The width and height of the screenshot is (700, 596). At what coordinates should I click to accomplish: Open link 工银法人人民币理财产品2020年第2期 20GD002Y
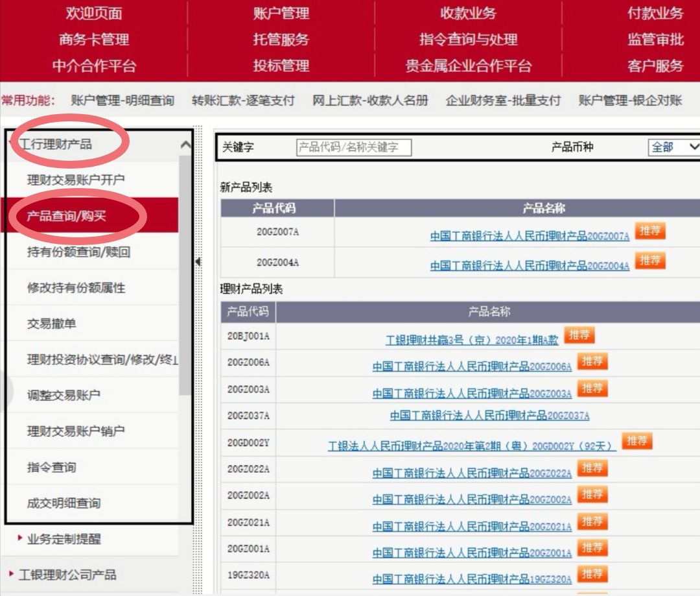point(472,446)
